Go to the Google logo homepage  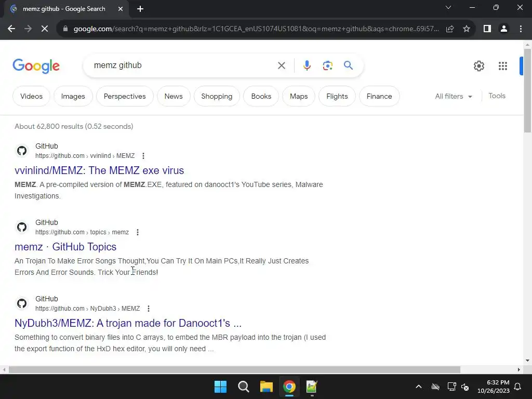pyautogui.click(x=36, y=66)
